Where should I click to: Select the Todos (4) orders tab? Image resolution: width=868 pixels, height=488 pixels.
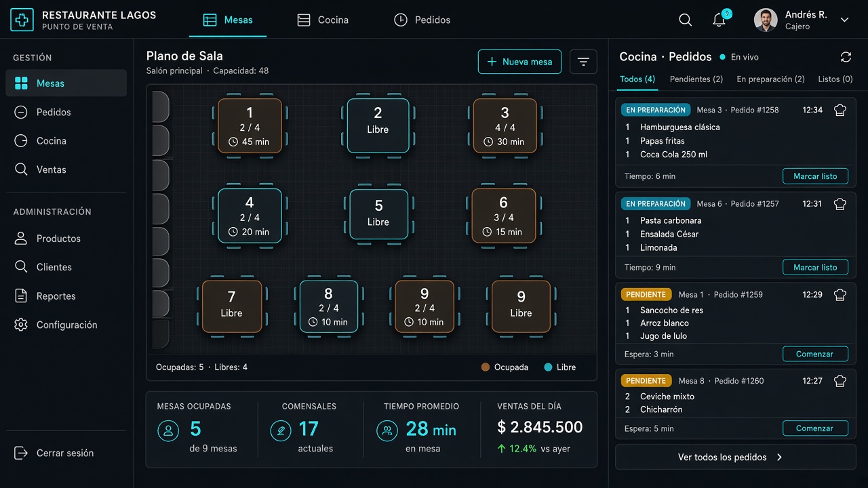(637, 79)
